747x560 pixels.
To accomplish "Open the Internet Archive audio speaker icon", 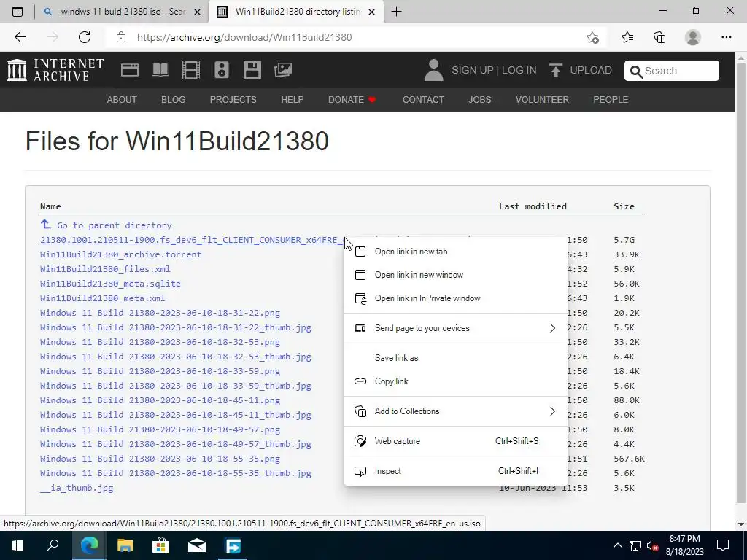I will pos(222,70).
